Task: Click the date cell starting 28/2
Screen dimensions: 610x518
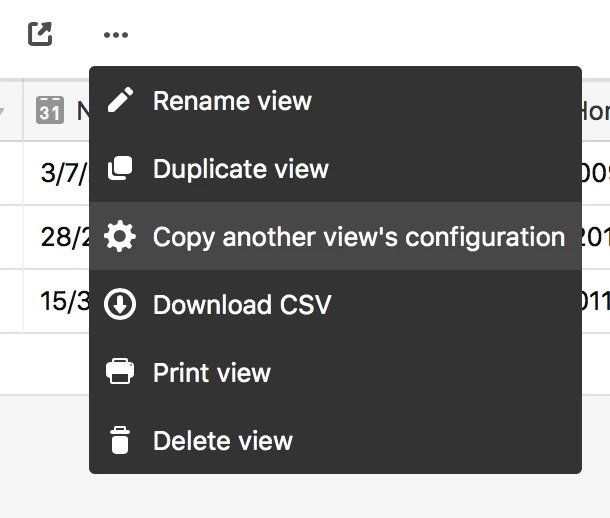Action: tap(56, 237)
